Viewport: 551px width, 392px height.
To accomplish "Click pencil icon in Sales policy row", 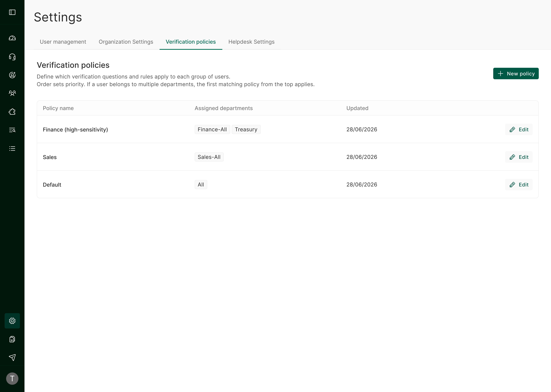I will click(512, 157).
